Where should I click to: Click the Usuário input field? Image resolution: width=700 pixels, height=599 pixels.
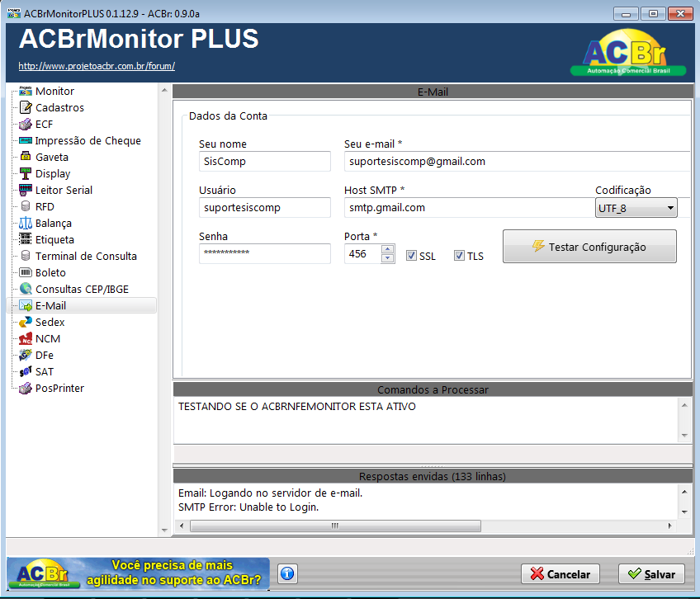[x=265, y=208]
